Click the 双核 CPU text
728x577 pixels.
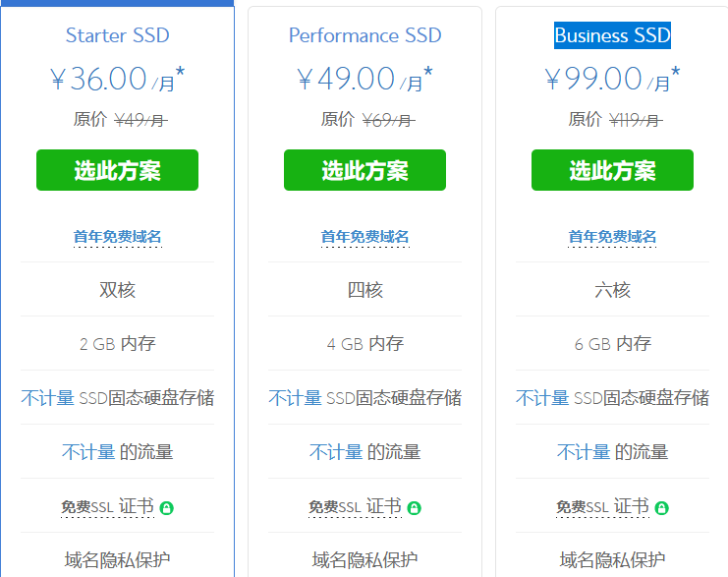click(118, 290)
